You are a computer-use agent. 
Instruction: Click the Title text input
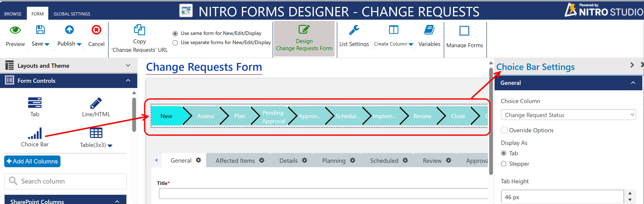[x=323, y=194]
